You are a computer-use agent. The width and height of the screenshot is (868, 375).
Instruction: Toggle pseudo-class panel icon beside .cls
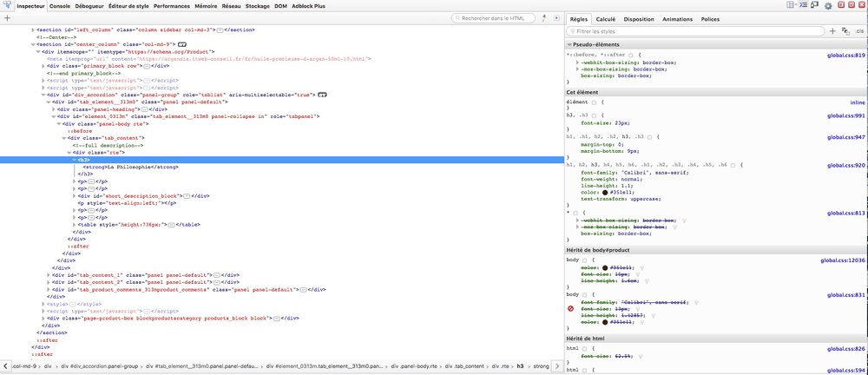(845, 30)
